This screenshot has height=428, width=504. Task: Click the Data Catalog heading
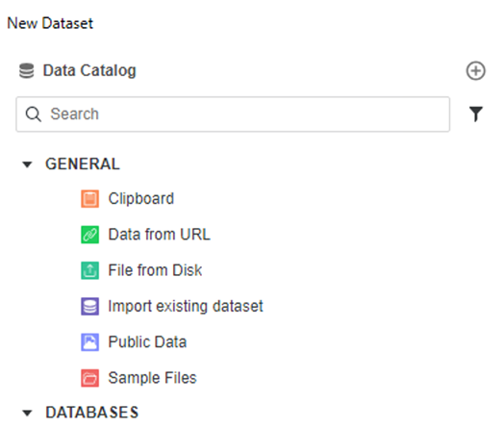89,70
